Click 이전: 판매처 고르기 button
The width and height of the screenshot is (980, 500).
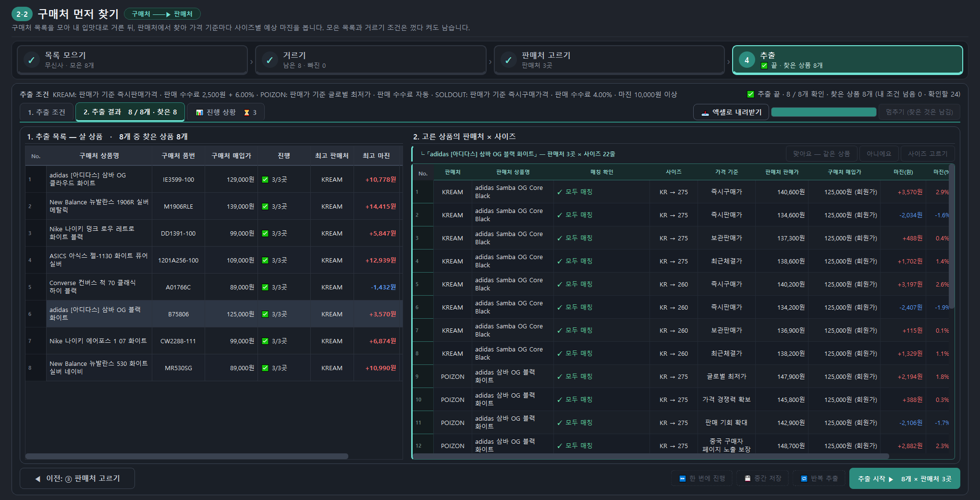tap(77, 478)
